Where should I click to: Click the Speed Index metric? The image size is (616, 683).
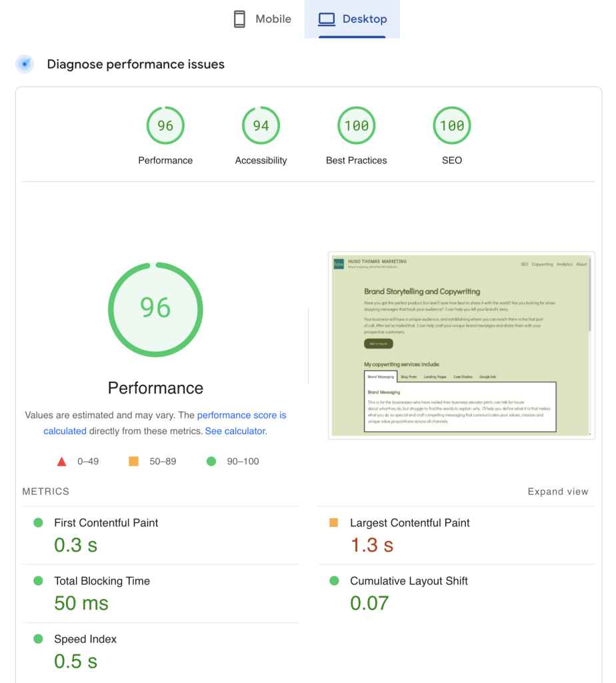tap(85, 639)
